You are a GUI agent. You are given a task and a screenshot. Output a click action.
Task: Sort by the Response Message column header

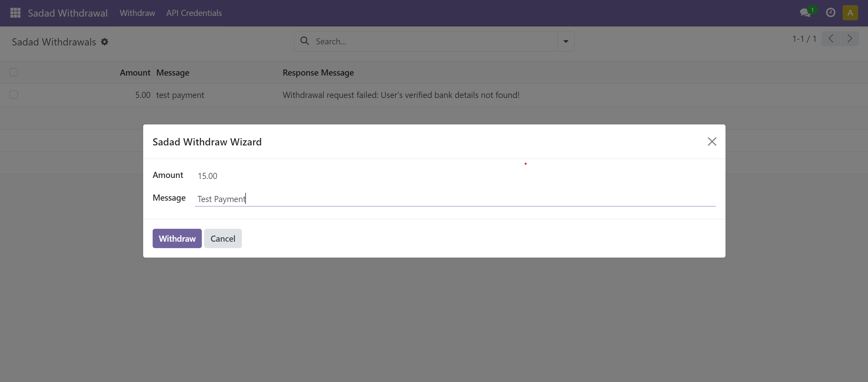click(318, 73)
